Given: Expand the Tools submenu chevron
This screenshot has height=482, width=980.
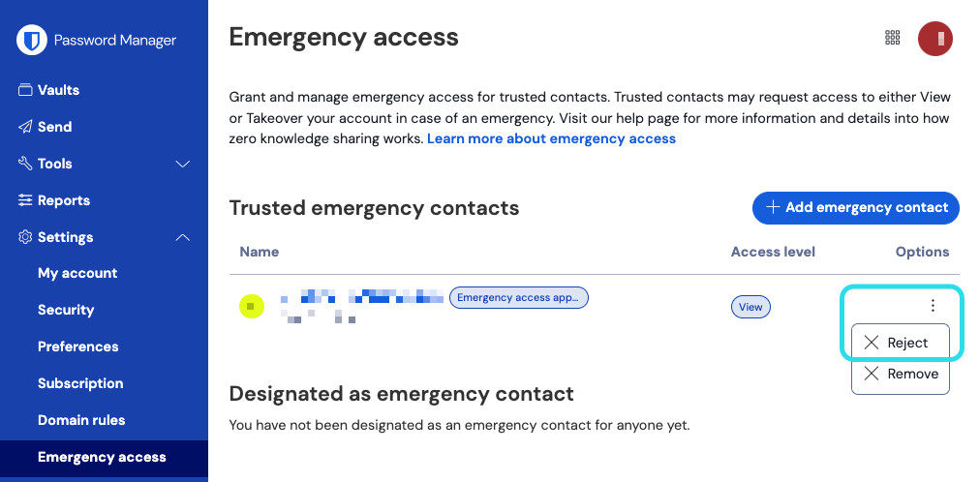Looking at the screenshot, I should pos(182,164).
